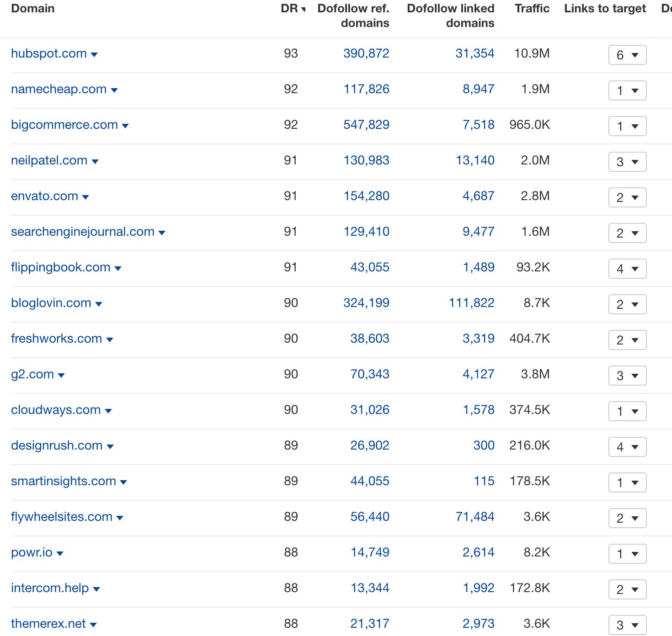Image resolution: width=672 pixels, height=636 pixels.
Task: Open links-to-target dropdown for freshworks.com
Action: [627, 340]
